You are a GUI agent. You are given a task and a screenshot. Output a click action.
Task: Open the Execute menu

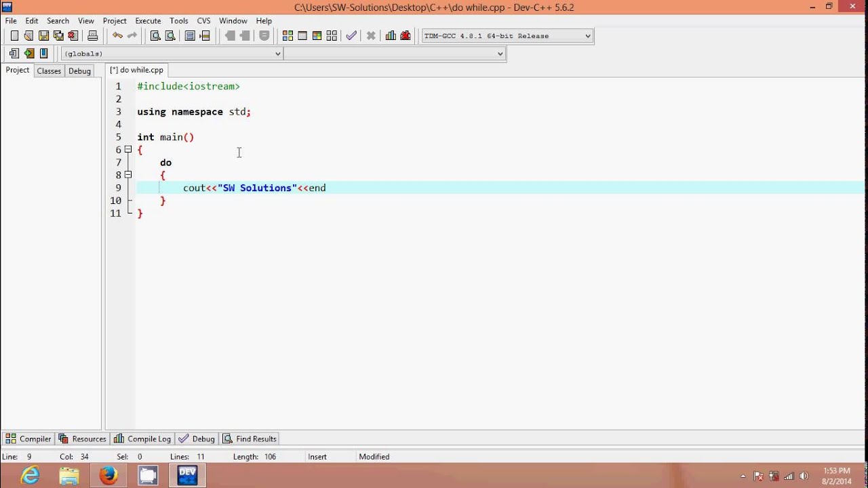tap(148, 21)
